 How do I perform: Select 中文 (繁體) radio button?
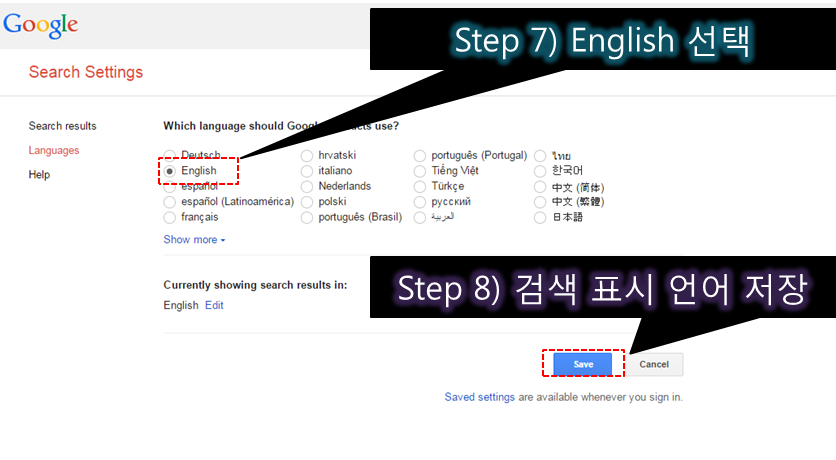coord(540,202)
